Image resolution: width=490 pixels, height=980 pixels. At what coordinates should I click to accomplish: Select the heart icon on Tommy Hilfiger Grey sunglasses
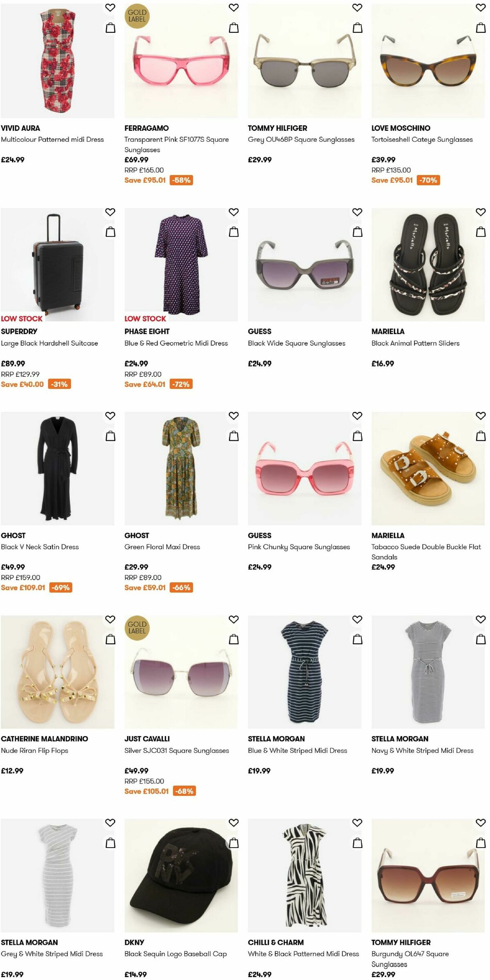356,8
